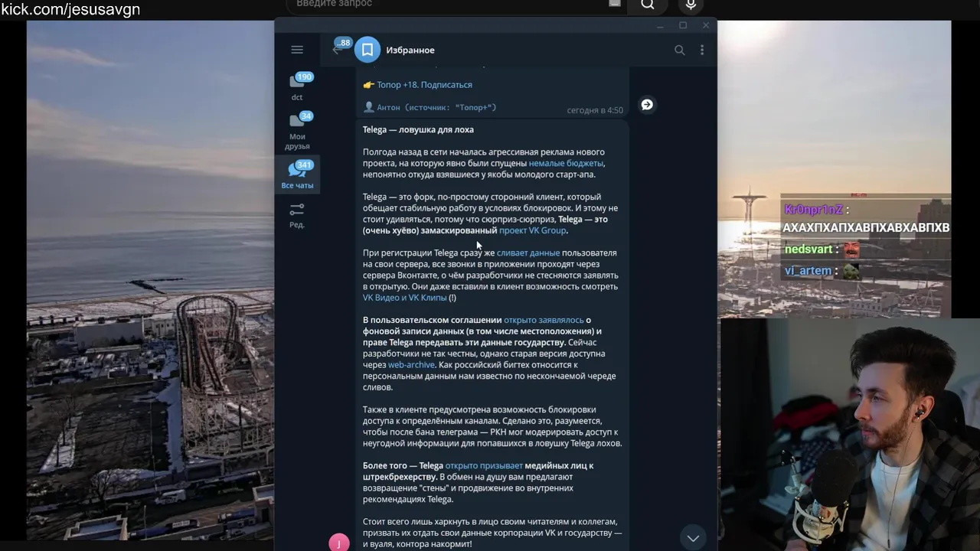Click the Избранное bookmark avatar
The width and height of the screenshot is (980, 551).
click(x=367, y=50)
